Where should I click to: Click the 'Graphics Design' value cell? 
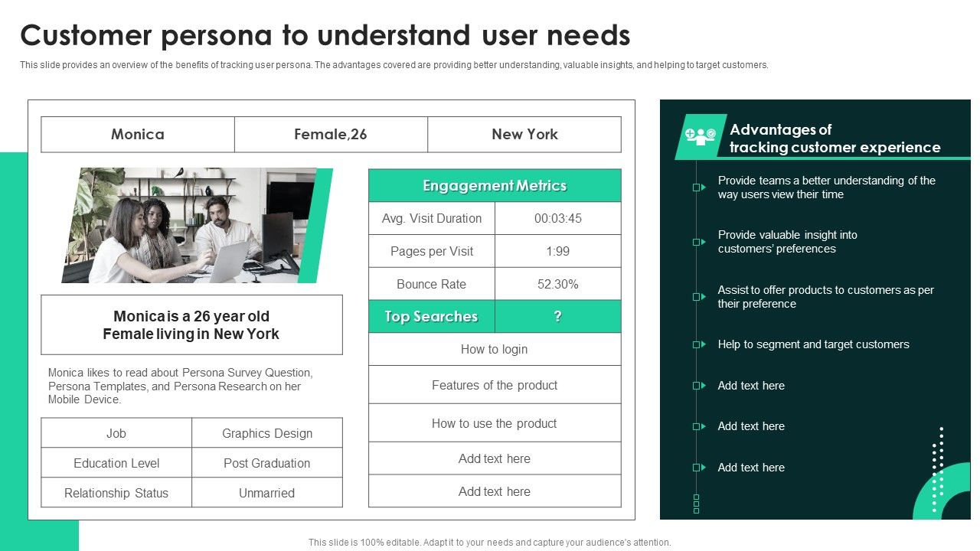point(267,433)
